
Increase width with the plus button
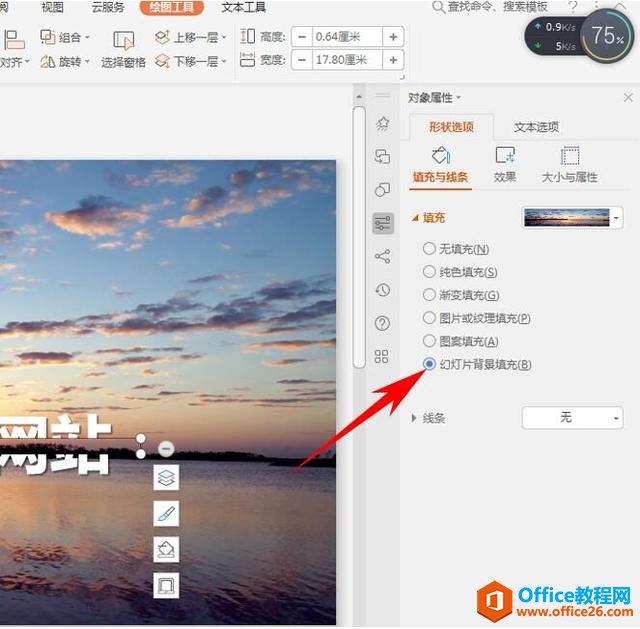[393, 60]
